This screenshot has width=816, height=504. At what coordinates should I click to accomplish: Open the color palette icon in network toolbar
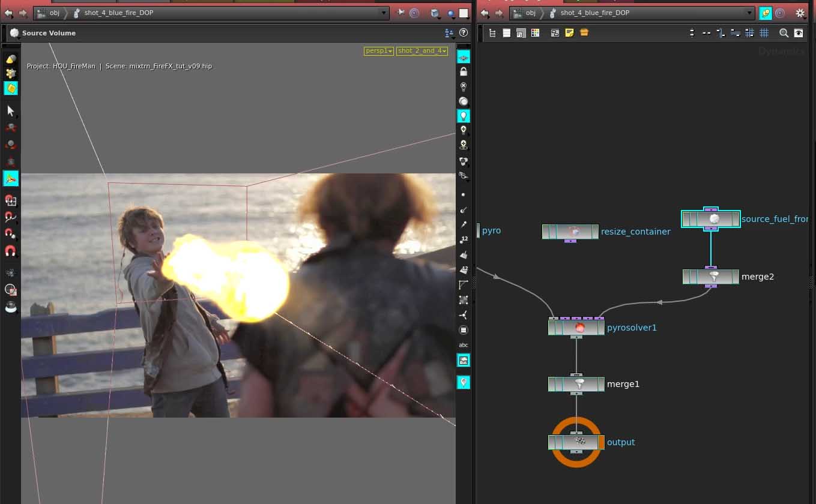[535, 33]
